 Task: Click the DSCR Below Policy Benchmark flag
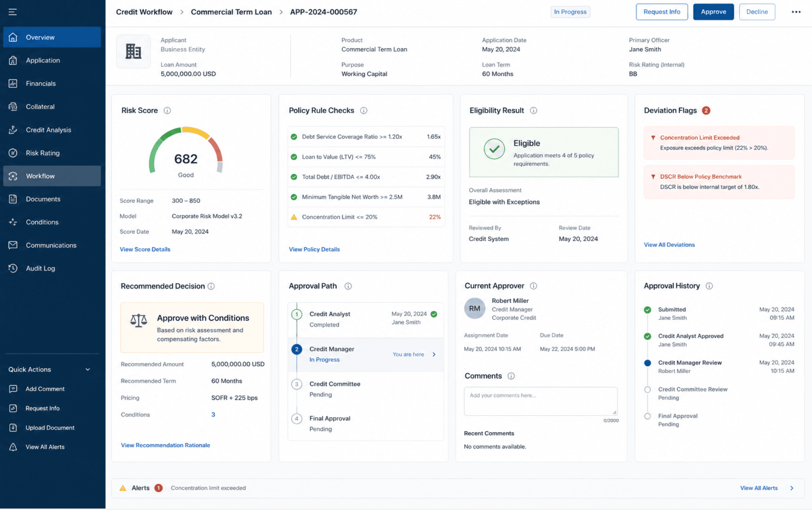pyautogui.click(x=719, y=182)
